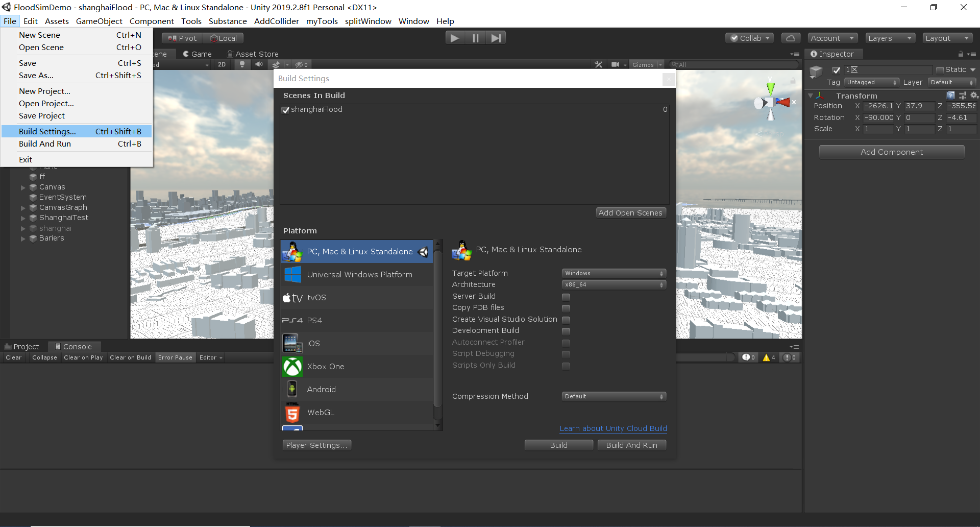Follow the Learn about Unity Cloud Build link
Screen dimensions: 980x527
[613, 428]
